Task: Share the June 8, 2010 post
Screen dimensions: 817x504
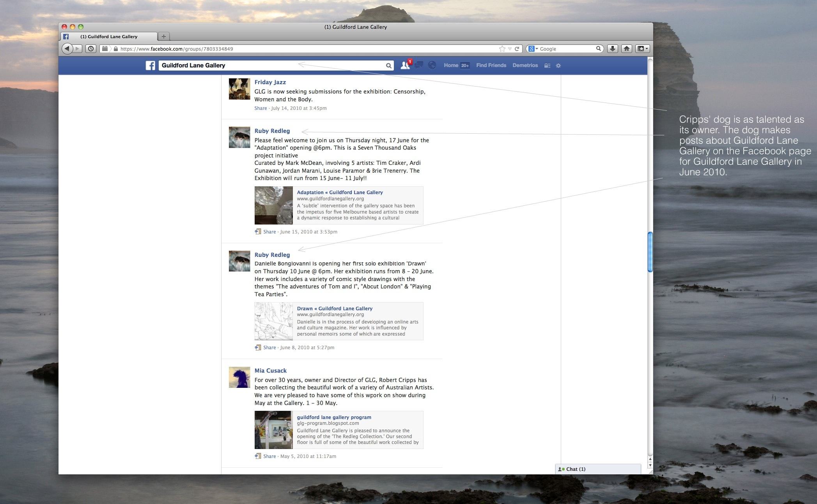Action: point(269,348)
